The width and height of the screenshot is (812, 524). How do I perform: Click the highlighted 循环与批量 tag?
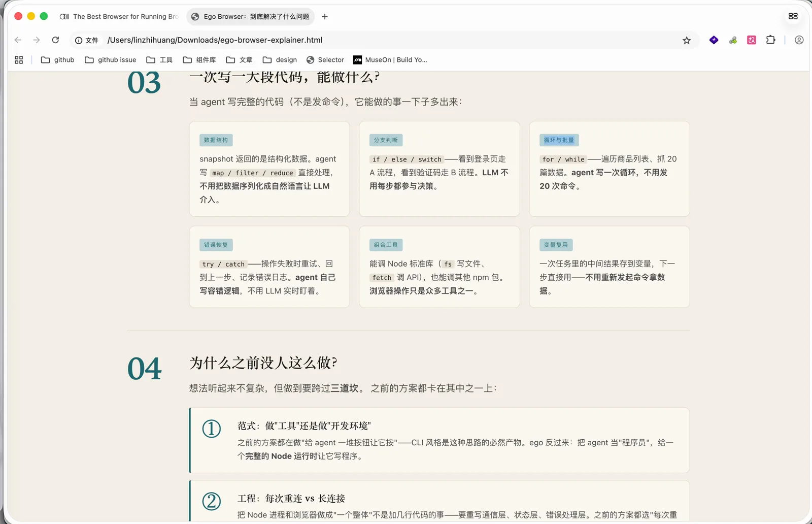coord(559,140)
